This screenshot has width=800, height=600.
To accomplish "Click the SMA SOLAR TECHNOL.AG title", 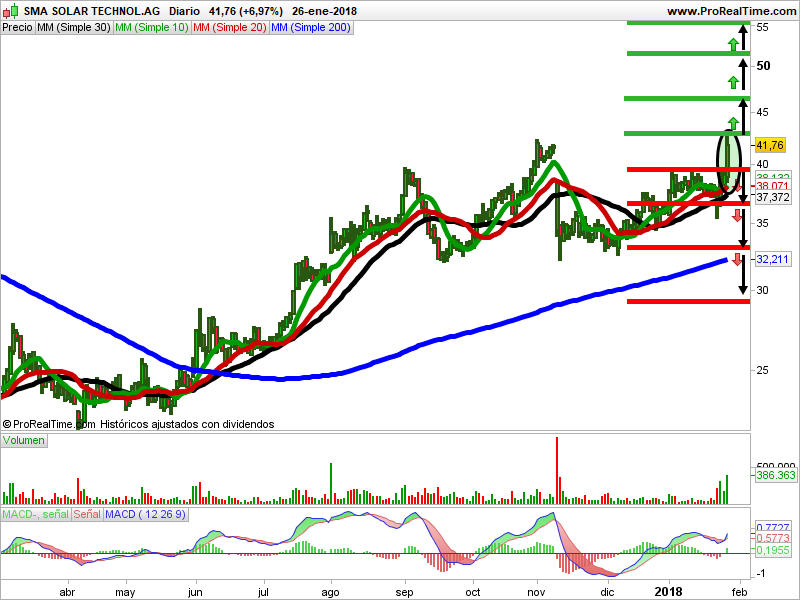I will pyautogui.click(x=92, y=11).
